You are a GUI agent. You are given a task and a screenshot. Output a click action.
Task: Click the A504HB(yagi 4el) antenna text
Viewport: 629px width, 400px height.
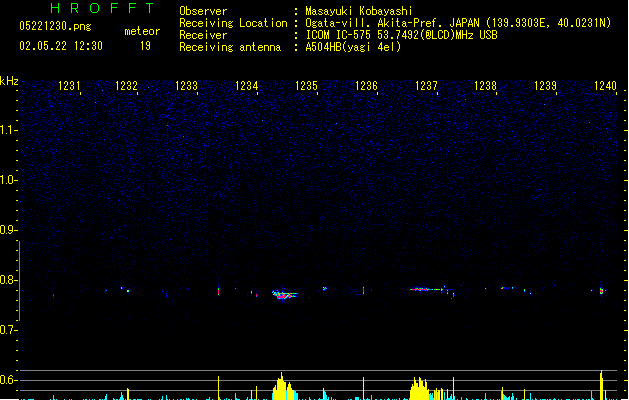tap(353, 47)
